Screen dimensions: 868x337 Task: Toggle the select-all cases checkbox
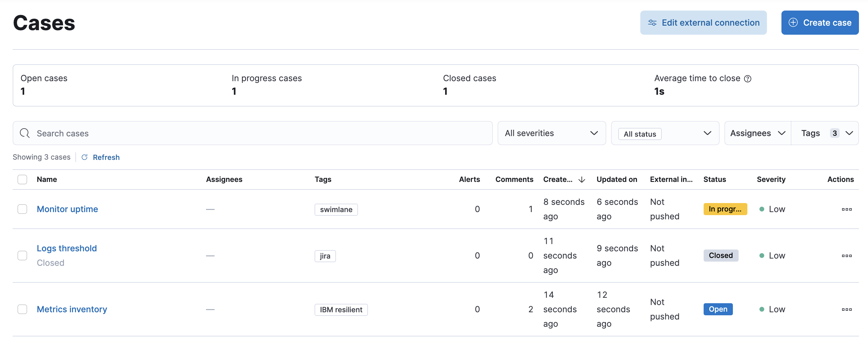[x=22, y=180]
